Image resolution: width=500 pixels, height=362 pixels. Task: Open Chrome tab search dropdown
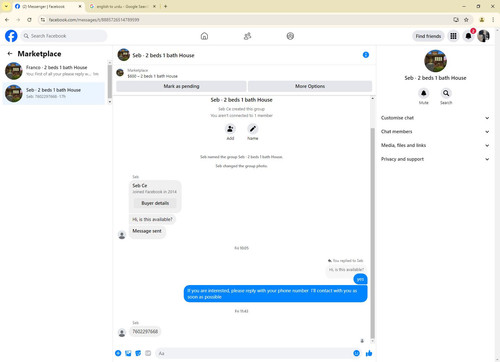pos(6,6)
